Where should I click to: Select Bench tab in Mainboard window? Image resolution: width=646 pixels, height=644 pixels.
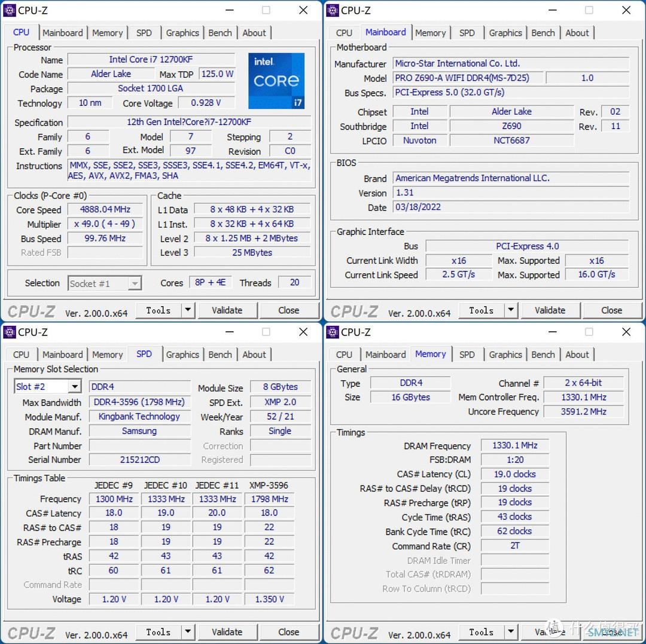click(x=543, y=33)
